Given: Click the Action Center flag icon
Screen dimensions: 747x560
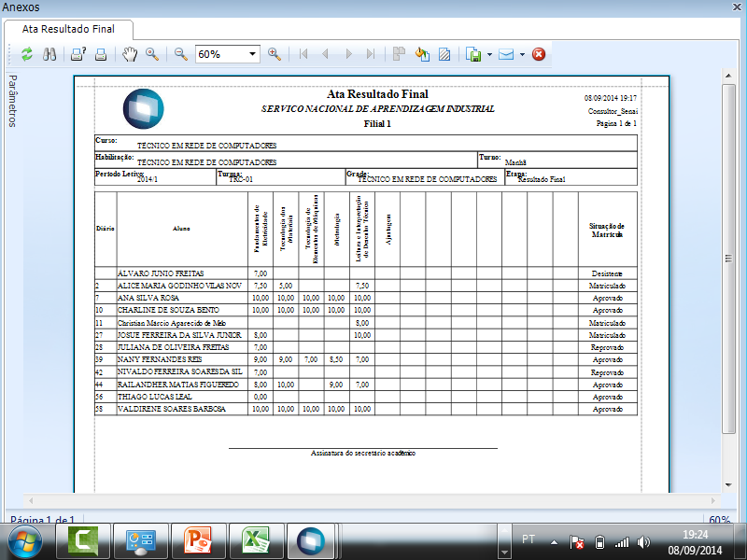Looking at the screenshot, I should tap(577, 542).
